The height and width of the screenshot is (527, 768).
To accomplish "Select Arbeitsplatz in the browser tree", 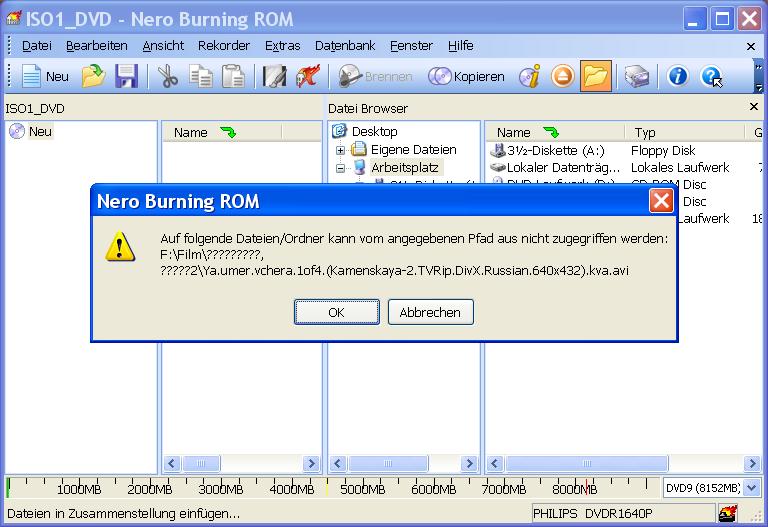I will pyautogui.click(x=405, y=168).
